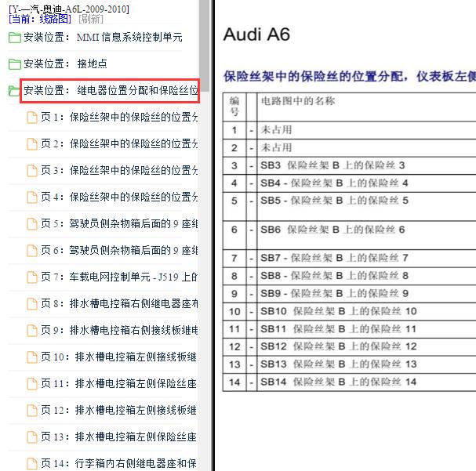Click the document icon for 页 2
The image size is (476, 471).
point(32,143)
